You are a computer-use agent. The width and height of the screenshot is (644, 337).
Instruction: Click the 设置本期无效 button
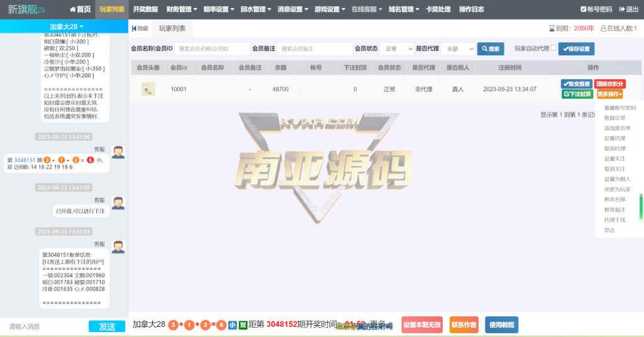point(422,324)
